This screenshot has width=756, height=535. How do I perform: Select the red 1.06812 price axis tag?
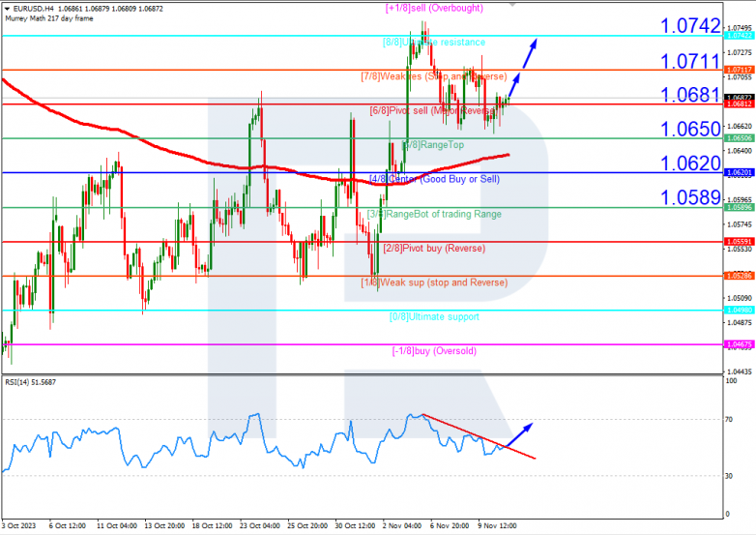[740, 104]
